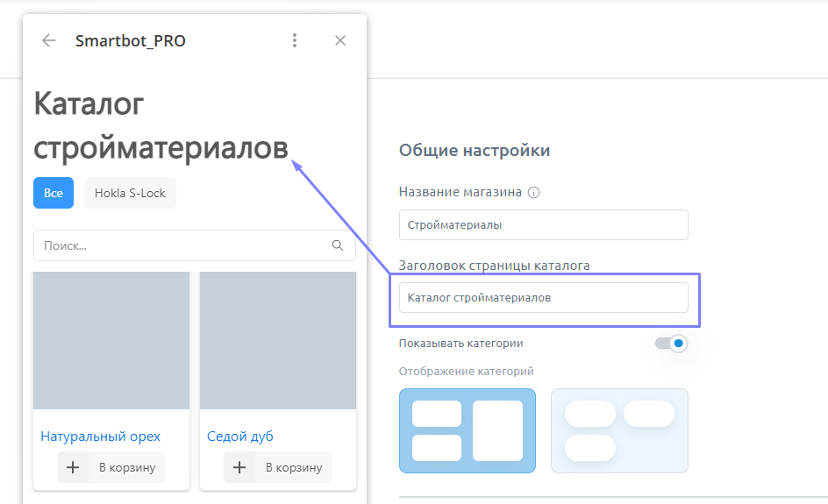Click the info icon next to Название магазина
The height and width of the screenshot is (504, 828).
point(534,193)
